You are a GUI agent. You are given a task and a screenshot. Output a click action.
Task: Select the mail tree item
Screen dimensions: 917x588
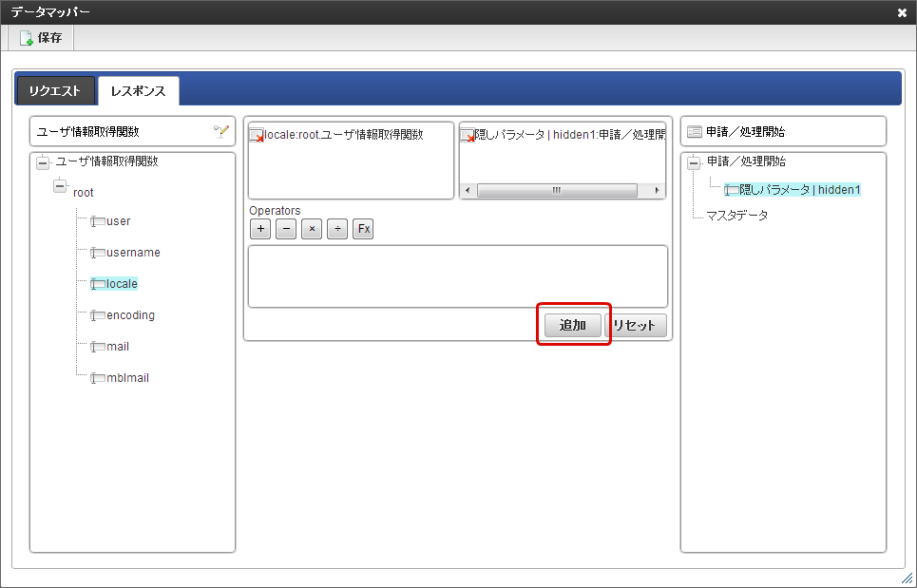point(118,347)
